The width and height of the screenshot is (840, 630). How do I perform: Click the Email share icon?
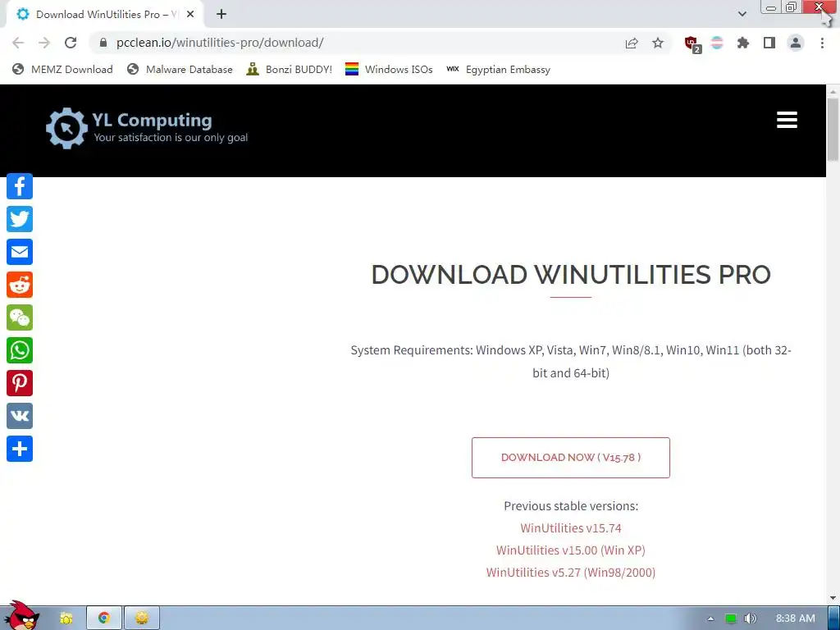20,252
